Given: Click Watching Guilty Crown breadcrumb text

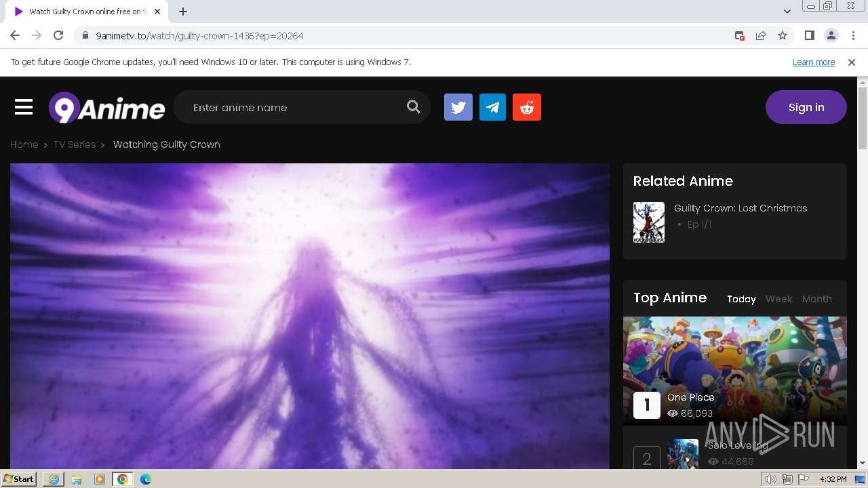Looking at the screenshot, I should pos(167,144).
